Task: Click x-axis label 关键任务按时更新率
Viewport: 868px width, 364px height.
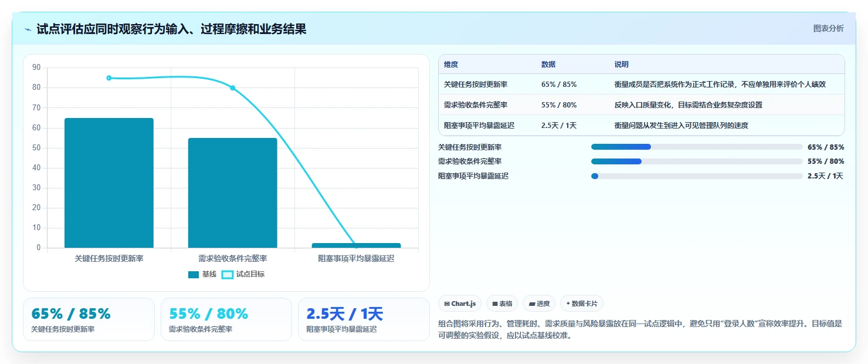Action: click(109, 258)
